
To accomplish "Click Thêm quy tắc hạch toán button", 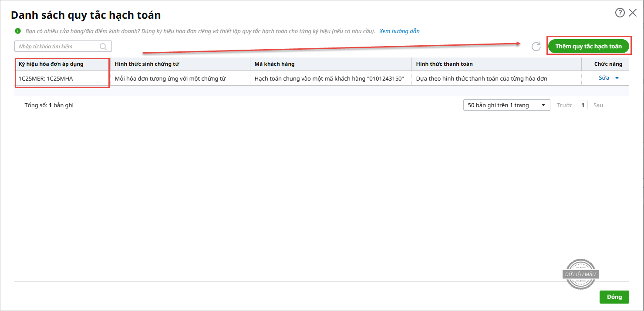I will (588, 46).
